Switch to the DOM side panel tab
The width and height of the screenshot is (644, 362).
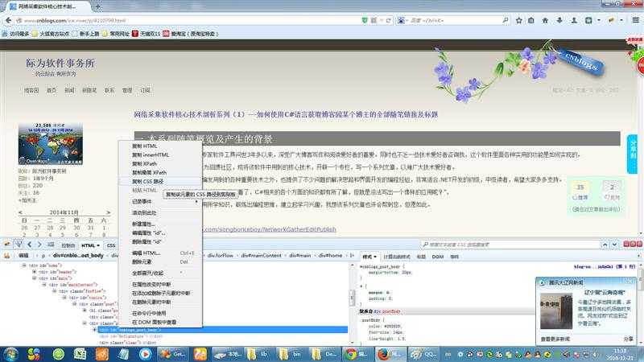click(438, 257)
